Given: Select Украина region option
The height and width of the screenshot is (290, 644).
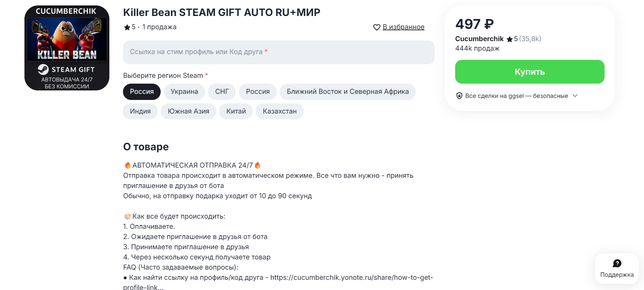Looking at the screenshot, I should pos(184,92).
